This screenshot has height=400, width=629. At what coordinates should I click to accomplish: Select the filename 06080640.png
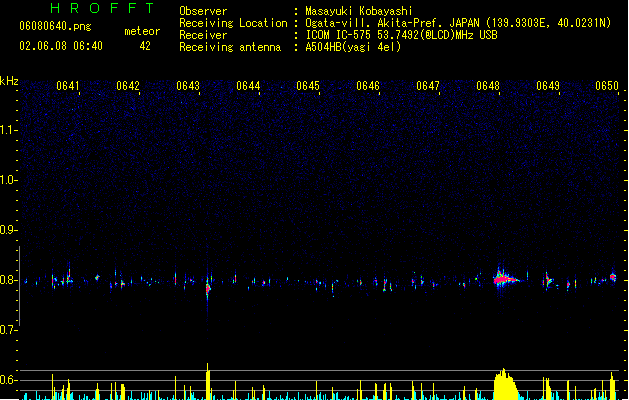55,26
